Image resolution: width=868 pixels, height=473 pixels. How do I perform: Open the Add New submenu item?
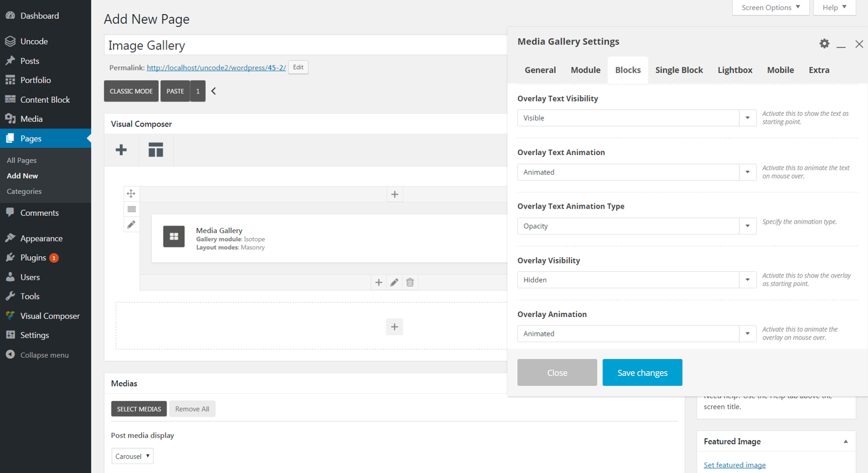[22, 176]
